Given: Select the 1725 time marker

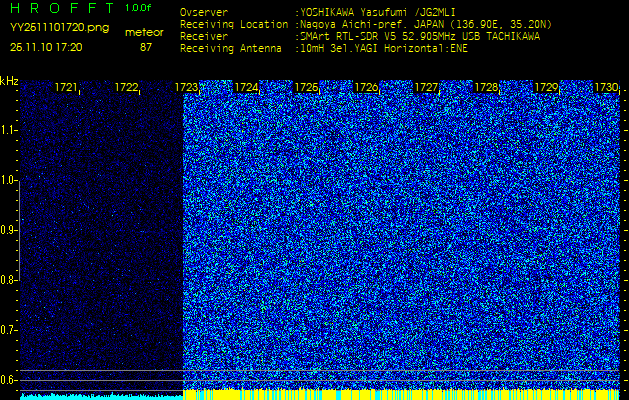Looking at the screenshot, I should (x=306, y=88).
